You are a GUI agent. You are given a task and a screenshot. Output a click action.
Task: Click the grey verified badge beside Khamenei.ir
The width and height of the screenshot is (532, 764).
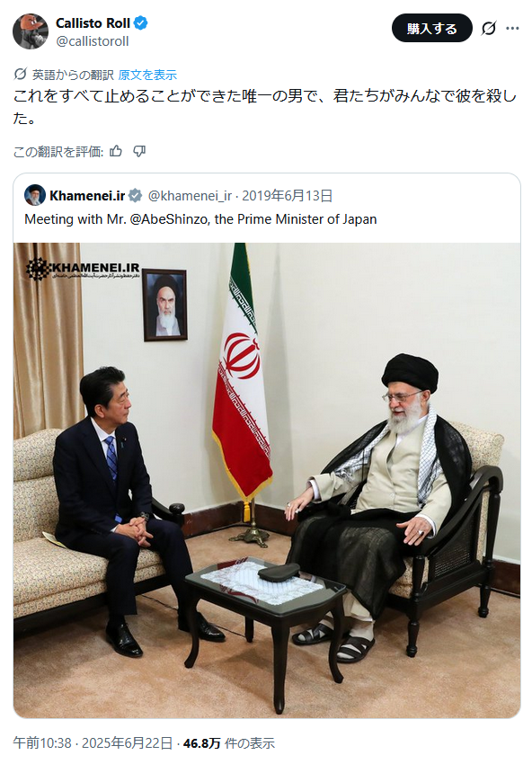[x=135, y=196]
